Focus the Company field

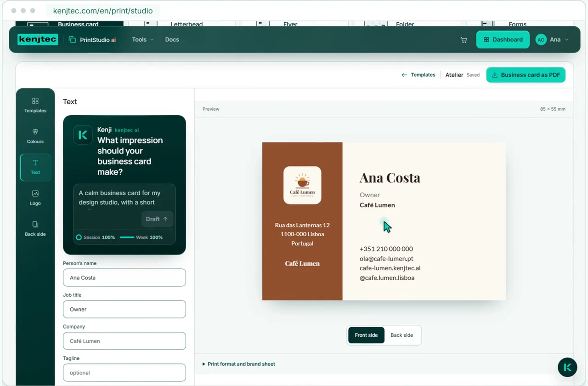click(x=124, y=341)
